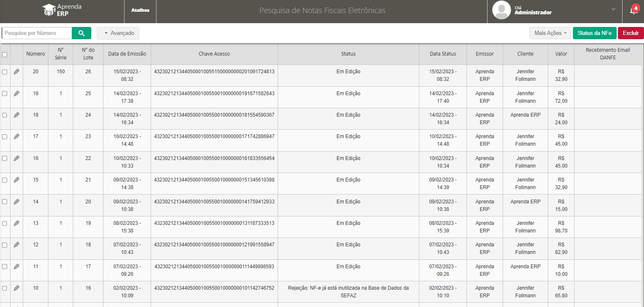This screenshot has height=307, width=644.
Task: Tick the checkbox for invoice number 11
Action: 5,267
